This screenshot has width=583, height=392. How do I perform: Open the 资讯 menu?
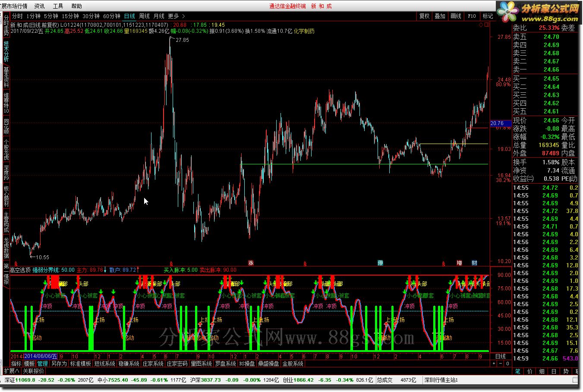39,6
